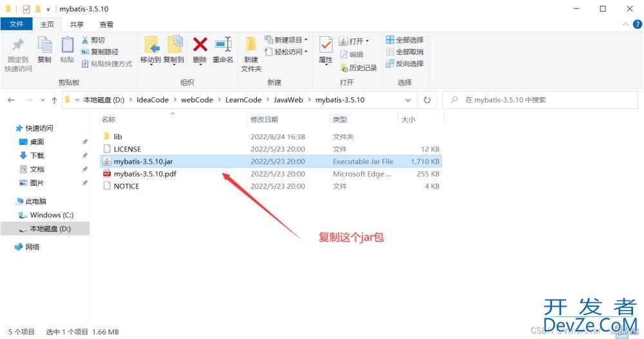Click Invert Selection (反向选择)
This screenshot has width=644, height=339.
click(405, 64)
